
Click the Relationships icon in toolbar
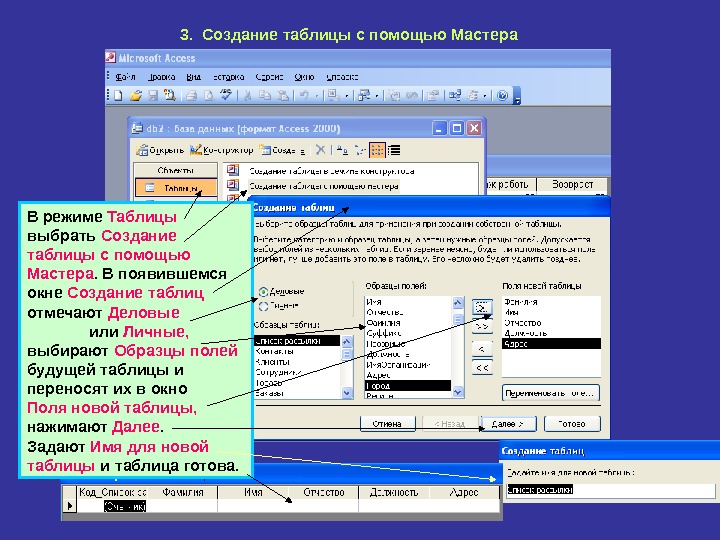tap(455, 96)
